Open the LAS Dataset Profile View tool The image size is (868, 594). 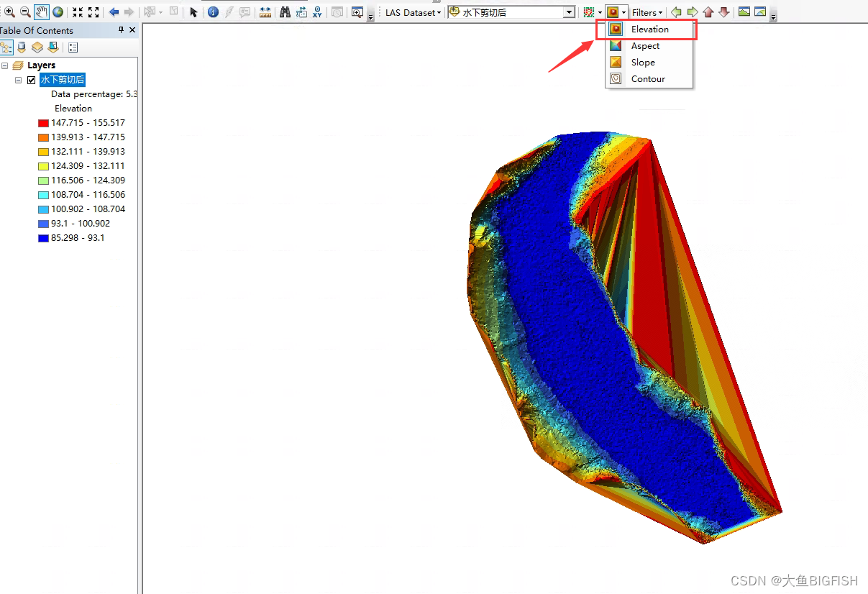point(744,12)
